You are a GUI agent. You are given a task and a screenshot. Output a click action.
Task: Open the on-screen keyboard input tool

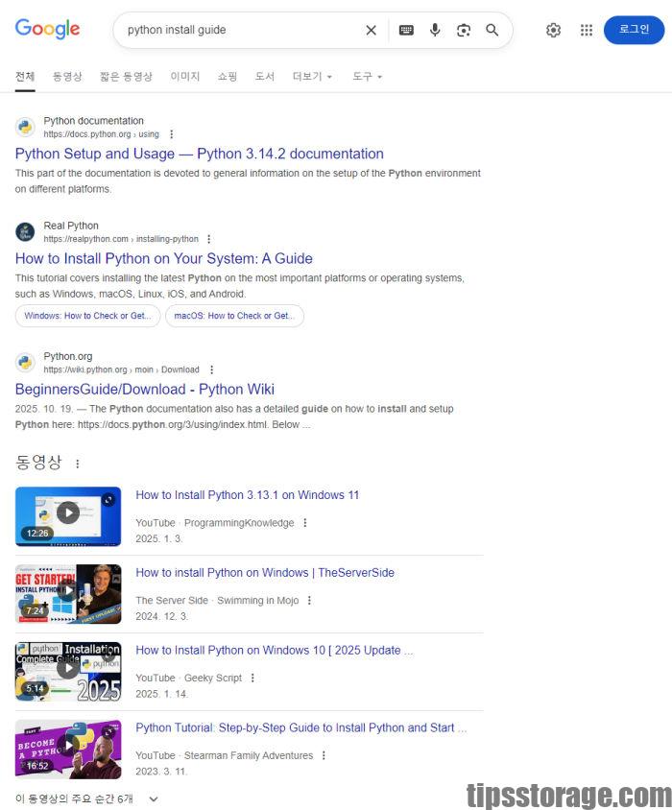click(x=406, y=30)
